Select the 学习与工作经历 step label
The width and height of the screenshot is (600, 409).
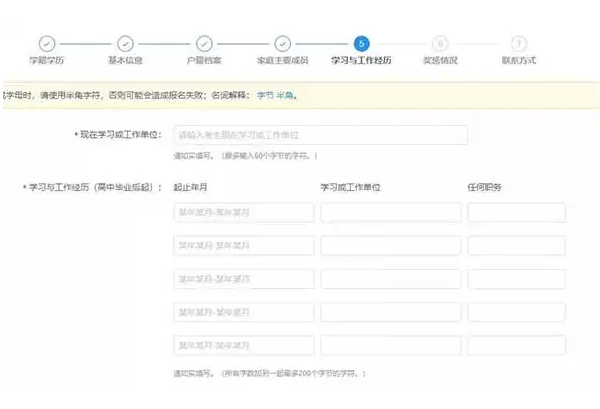361,60
